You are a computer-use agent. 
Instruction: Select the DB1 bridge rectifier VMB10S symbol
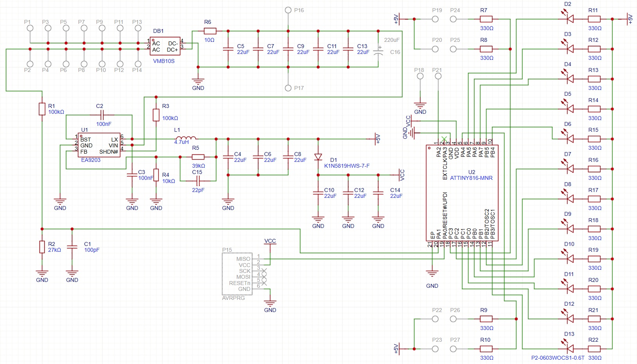pos(165,46)
